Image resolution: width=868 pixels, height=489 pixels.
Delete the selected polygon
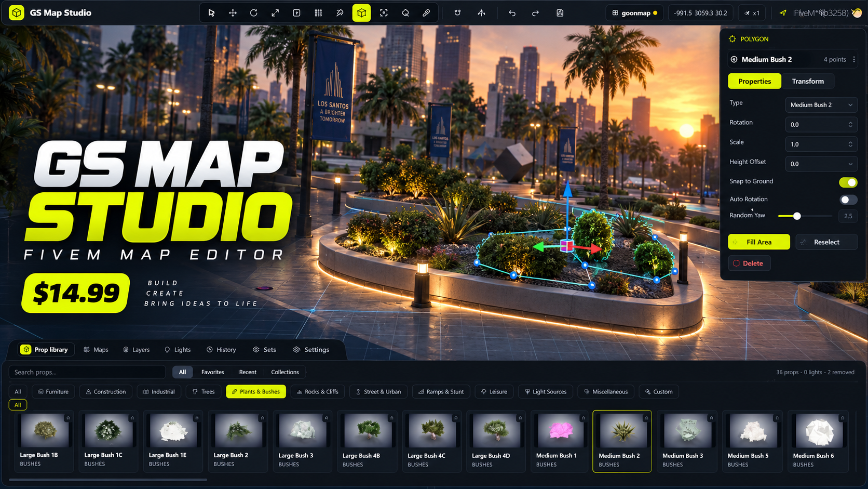tap(749, 263)
